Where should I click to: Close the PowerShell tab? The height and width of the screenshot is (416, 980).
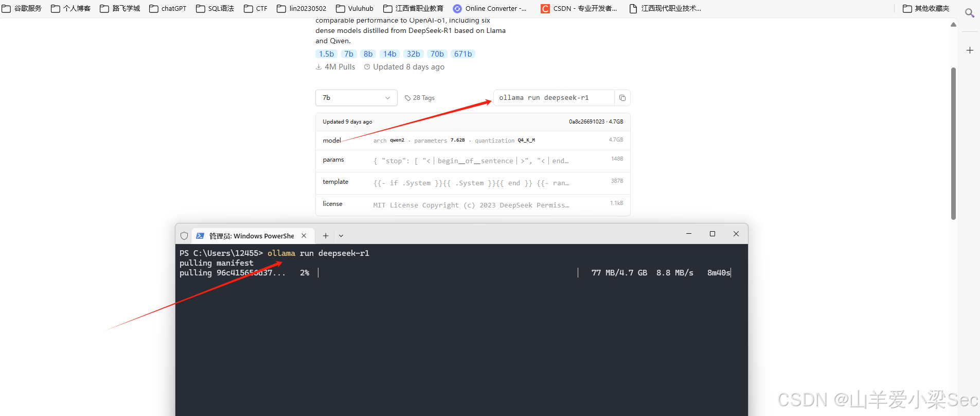(304, 236)
